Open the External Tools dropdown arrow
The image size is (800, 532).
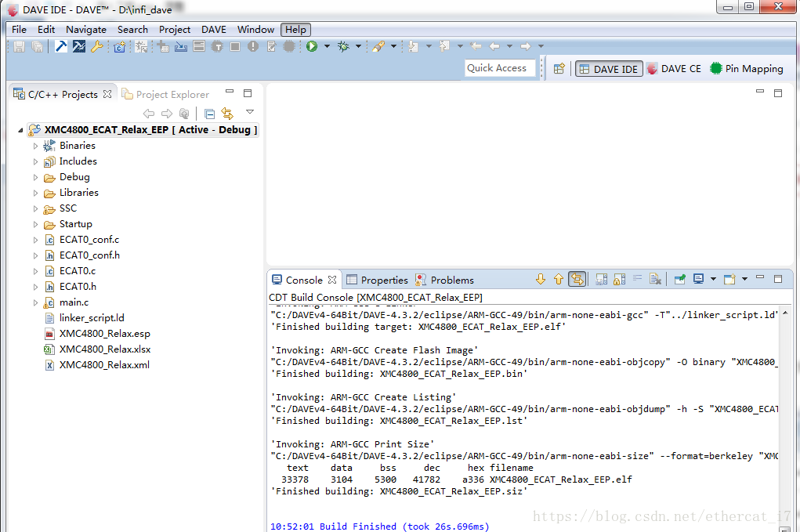click(x=393, y=46)
